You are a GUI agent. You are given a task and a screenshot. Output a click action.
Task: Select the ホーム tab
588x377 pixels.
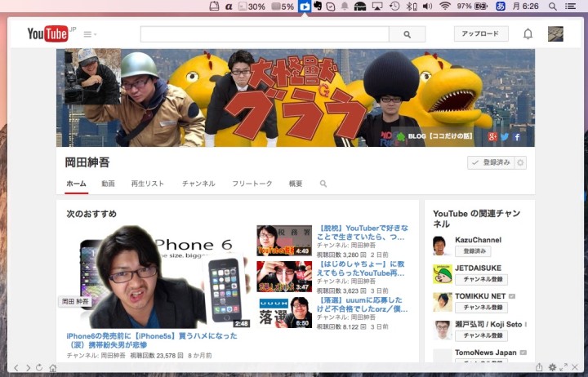76,184
